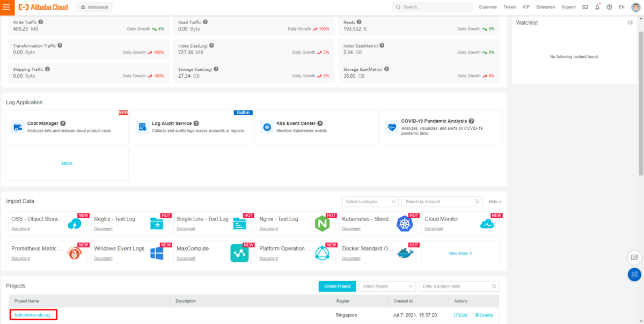This screenshot has width=644, height=324.
Task: Click the COVID-19 Pandemic Analysis help icon
Action: click(x=471, y=121)
